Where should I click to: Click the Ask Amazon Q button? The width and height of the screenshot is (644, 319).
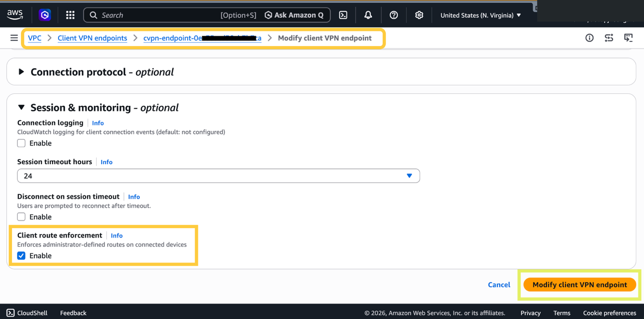pos(294,15)
